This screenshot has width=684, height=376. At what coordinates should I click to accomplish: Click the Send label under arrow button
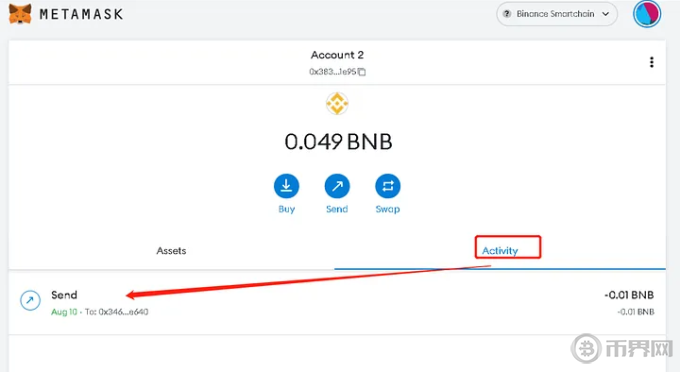click(x=337, y=209)
